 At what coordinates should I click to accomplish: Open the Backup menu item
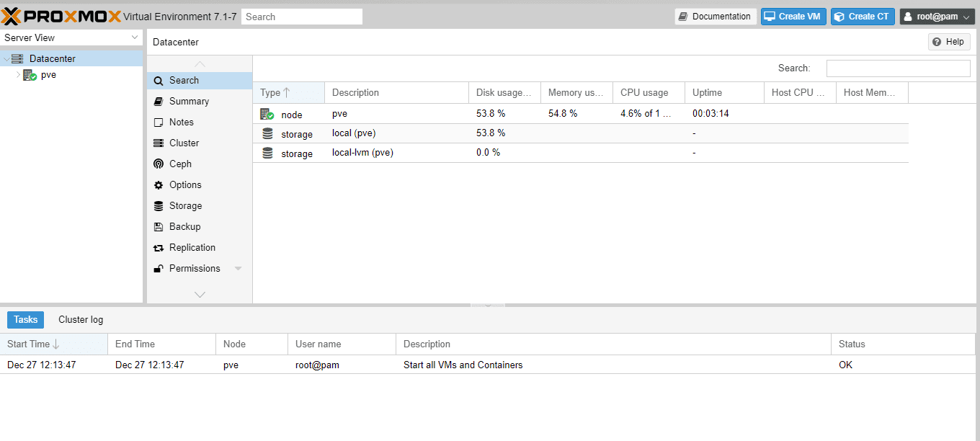click(x=200, y=227)
